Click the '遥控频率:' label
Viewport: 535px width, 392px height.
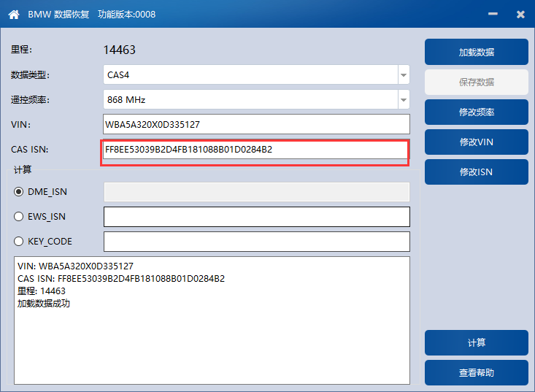click(30, 99)
